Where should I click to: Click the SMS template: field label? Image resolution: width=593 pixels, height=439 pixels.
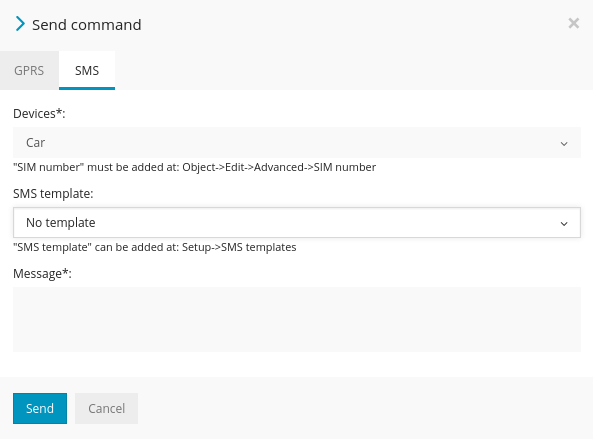[53, 194]
